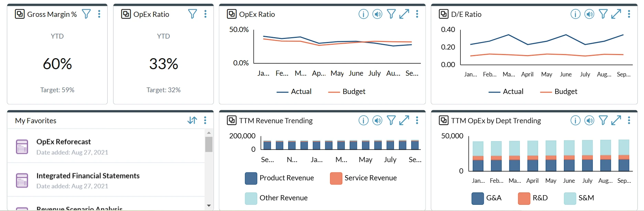This screenshot has height=211, width=644.
Task: Click scroll up arrow in My Favorites
Action: click(x=209, y=133)
